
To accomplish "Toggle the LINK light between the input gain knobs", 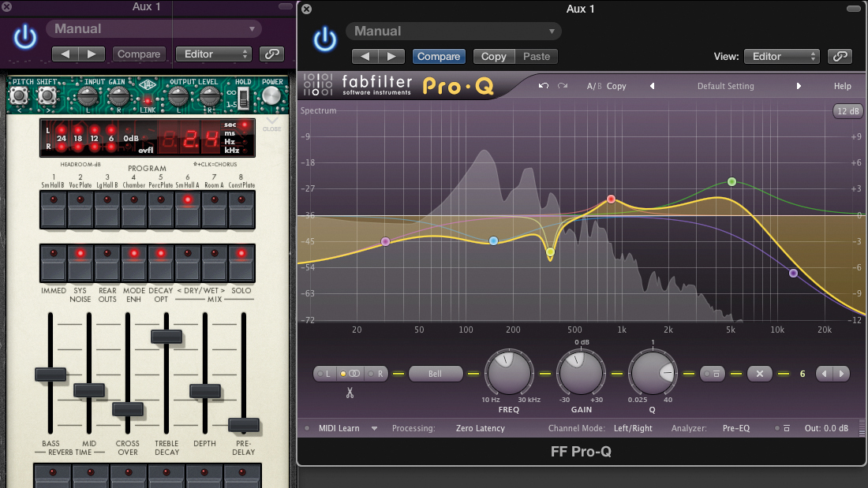I will [x=148, y=101].
